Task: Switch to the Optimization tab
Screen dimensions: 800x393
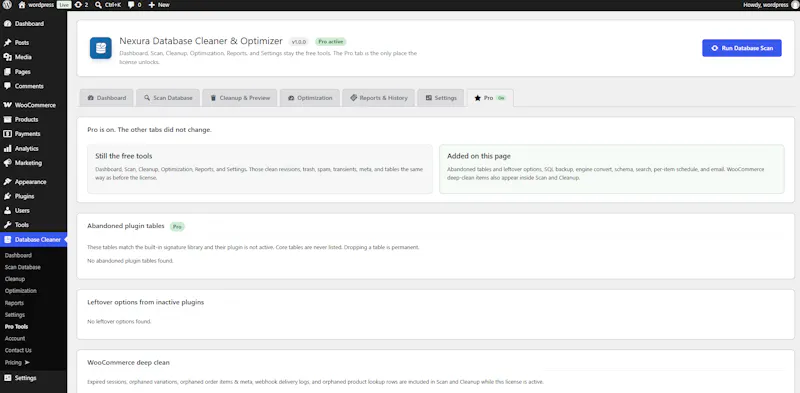Action: pos(310,98)
